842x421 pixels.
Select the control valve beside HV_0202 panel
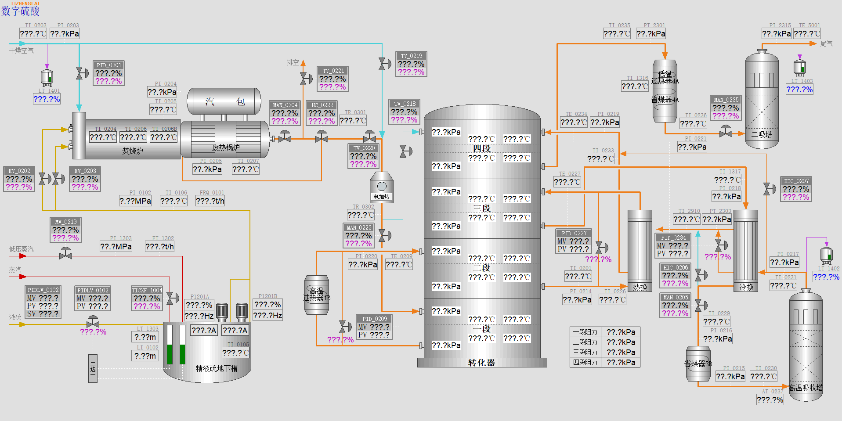pyautogui.click(x=43, y=179)
